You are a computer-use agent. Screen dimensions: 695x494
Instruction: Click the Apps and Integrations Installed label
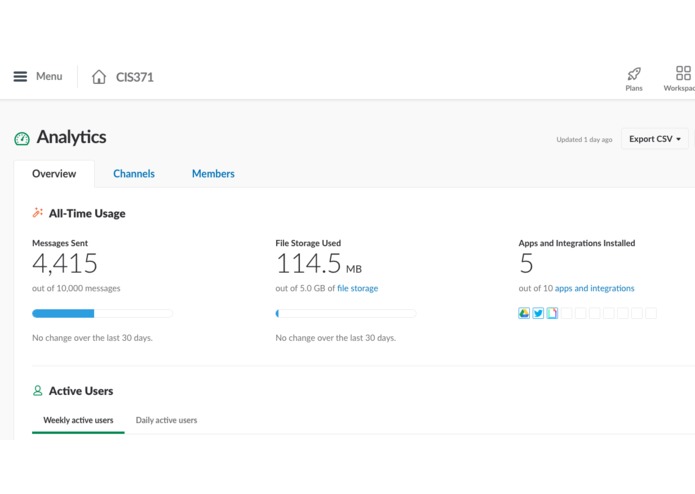point(577,243)
